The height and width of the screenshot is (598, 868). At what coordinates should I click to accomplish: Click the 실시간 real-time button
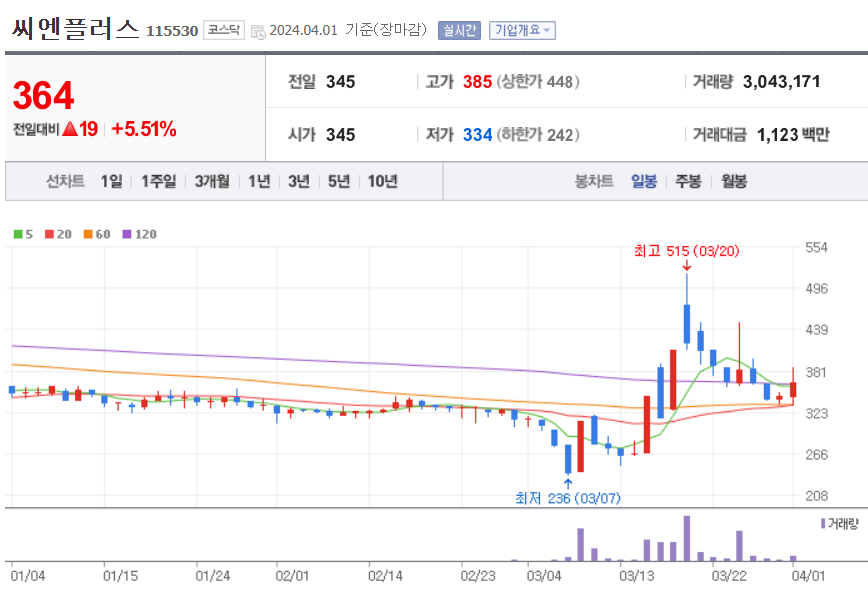pyautogui.click(x=459, y=30)
